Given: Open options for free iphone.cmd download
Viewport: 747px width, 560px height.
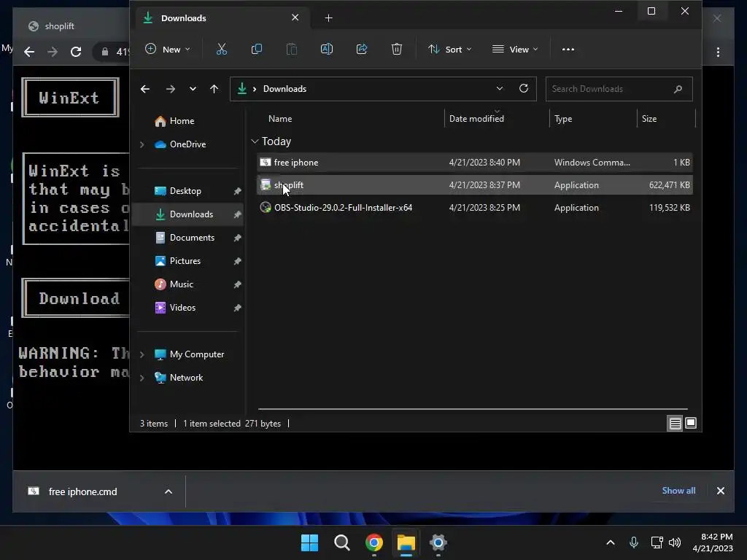Looking at the screenshot, I should [x=169, y=491].
